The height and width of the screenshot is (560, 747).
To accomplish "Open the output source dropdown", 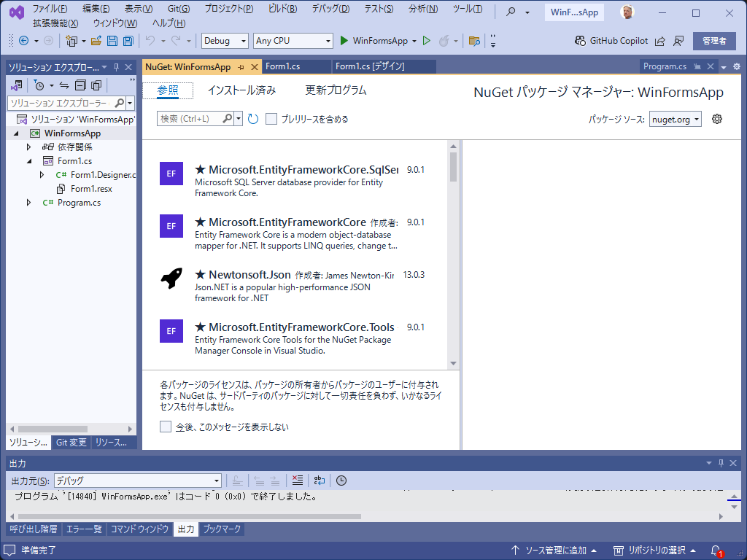I will (x=138, y=481).
